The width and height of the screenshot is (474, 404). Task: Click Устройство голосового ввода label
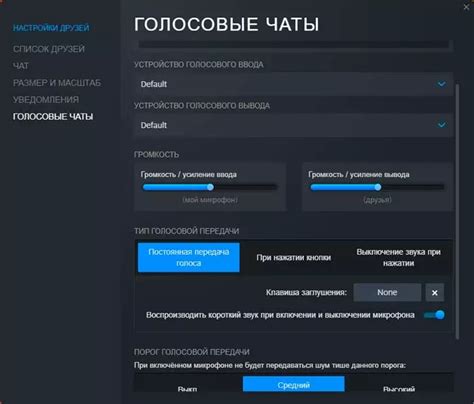click(x=199, y=65)
